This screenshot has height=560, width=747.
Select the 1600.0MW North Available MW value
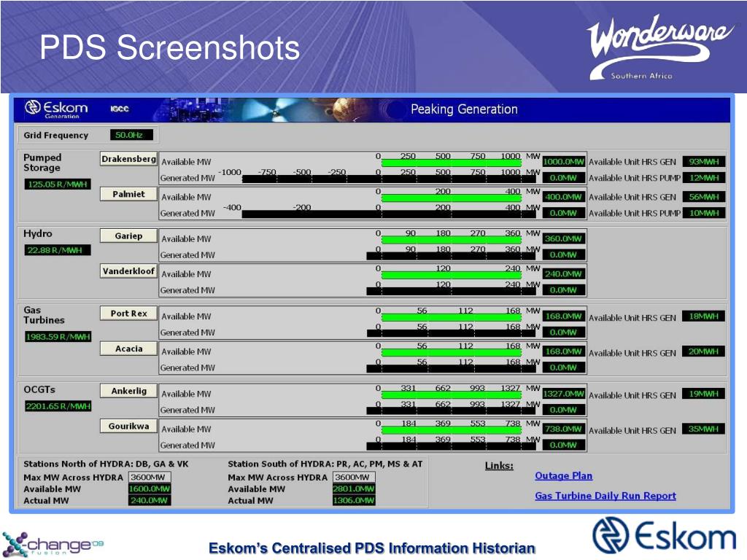tap(150, 489)
